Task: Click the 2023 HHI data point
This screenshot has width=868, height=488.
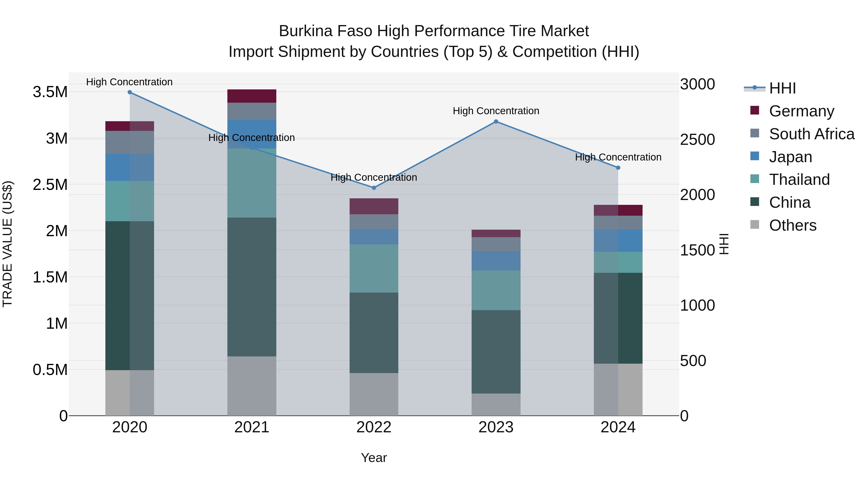Action: coord(496,122)
